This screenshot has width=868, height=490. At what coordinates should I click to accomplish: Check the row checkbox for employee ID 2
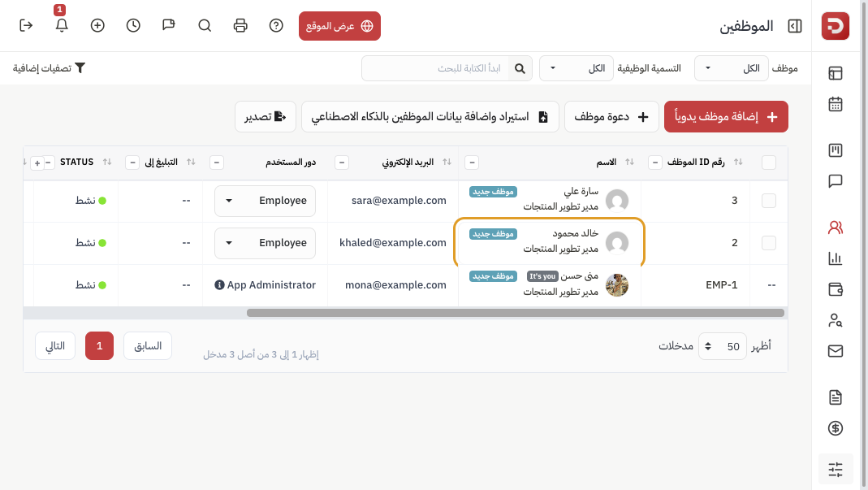(x=769, y=243)
